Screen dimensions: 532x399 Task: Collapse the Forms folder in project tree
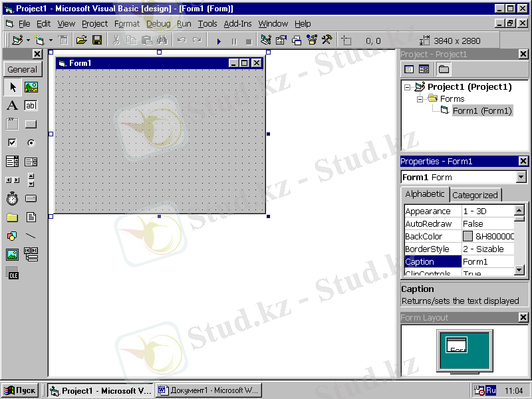point(420,99)
